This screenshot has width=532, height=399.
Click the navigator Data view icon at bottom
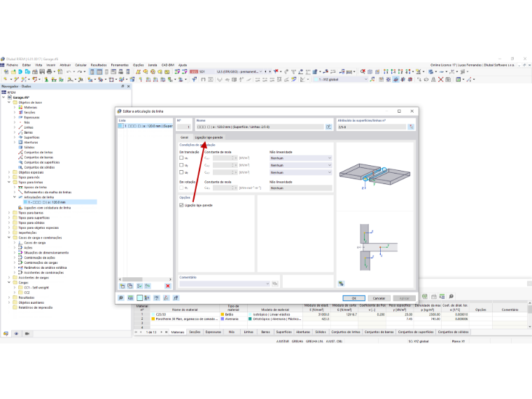6,334
